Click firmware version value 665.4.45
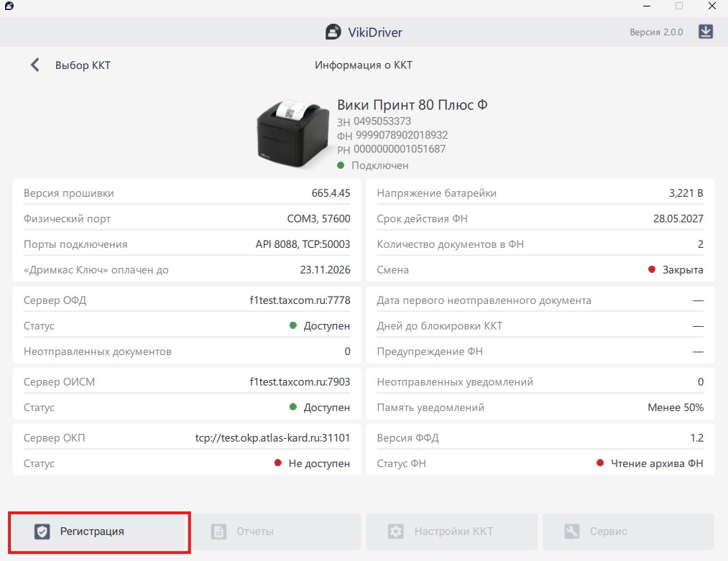This screenshot has height=561, width=728. tap(331, 193)
